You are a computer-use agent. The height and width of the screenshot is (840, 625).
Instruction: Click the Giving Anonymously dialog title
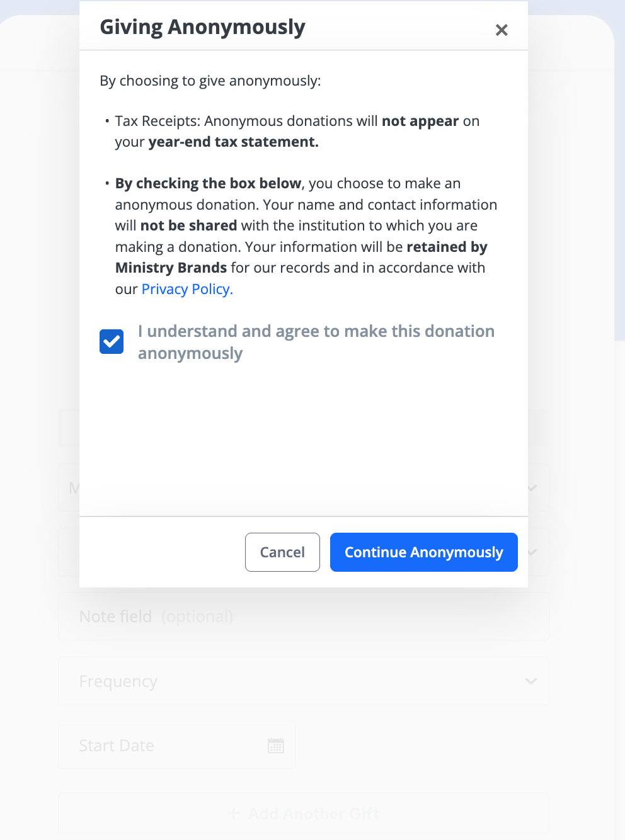(202, 27)
